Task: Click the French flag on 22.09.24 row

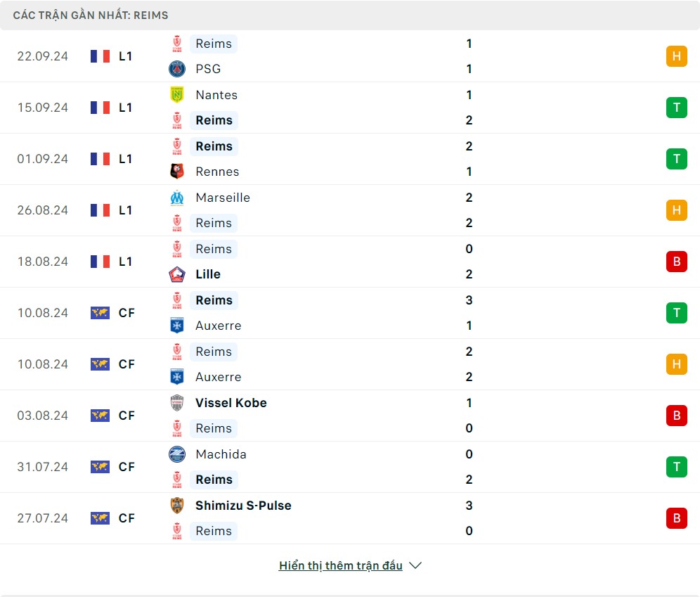Action: pos(100,56)
